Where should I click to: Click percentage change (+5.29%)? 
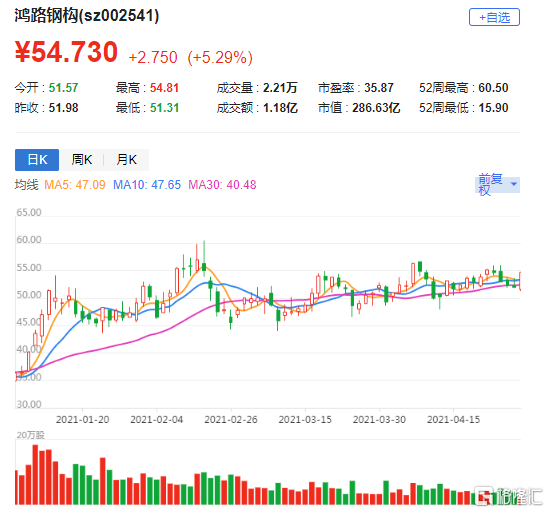coord(220,57)
